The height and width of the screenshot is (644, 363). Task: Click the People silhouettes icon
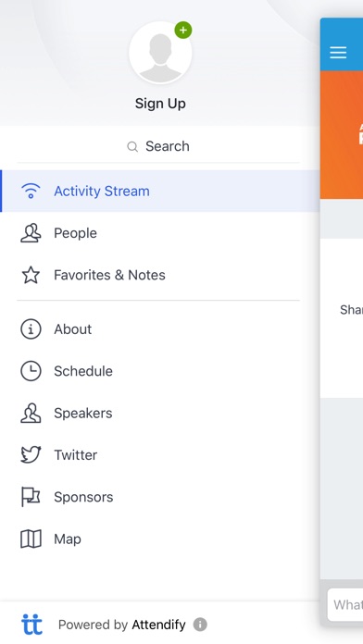tap(31, 233)
